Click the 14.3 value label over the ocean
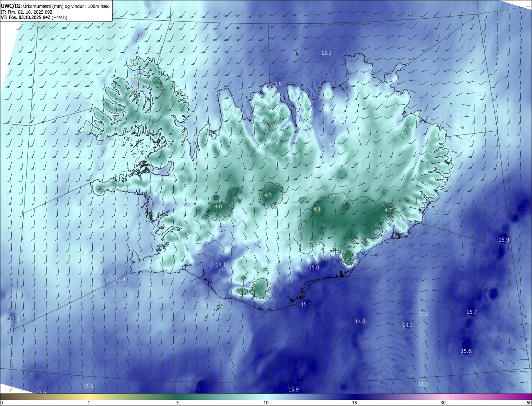The image size is (532, 406). tap(407, 325)
